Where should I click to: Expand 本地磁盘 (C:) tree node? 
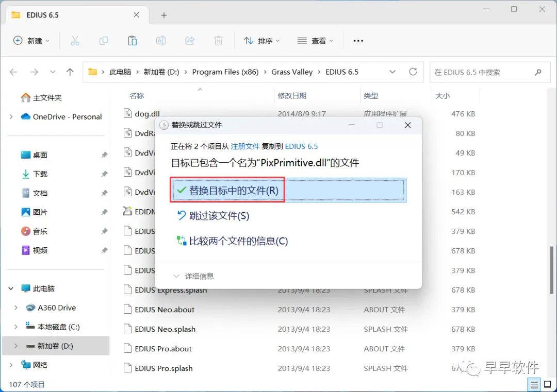pos(16,327)
